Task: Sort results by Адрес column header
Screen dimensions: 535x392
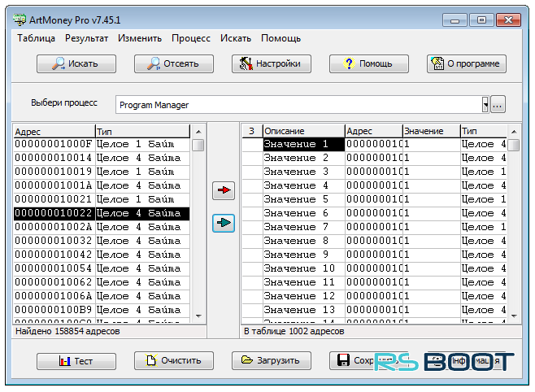Action: [54, 132]
